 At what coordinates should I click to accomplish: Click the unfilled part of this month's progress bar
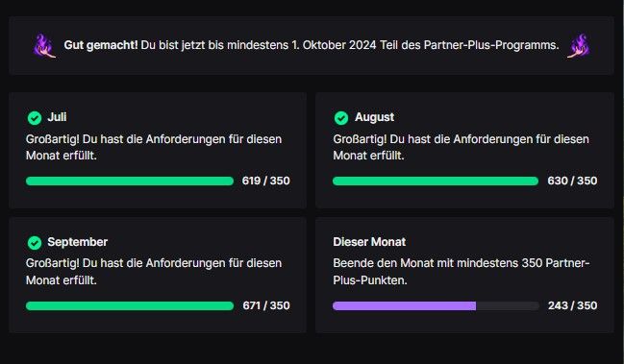coord(508,306)
